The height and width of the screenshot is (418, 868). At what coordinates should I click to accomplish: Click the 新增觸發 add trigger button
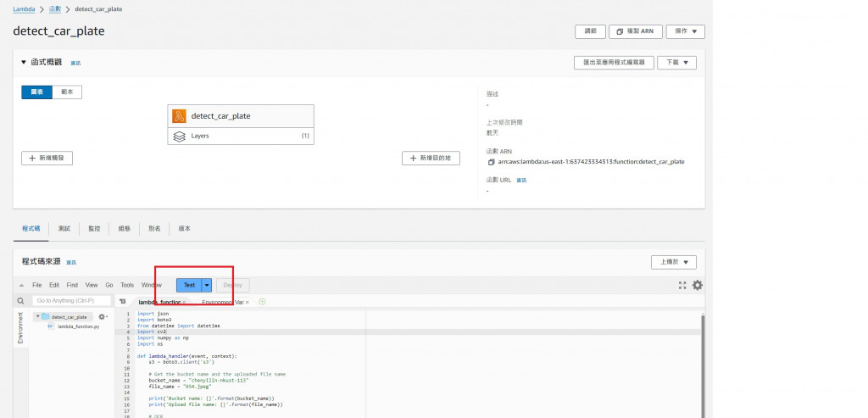point(47,159)
